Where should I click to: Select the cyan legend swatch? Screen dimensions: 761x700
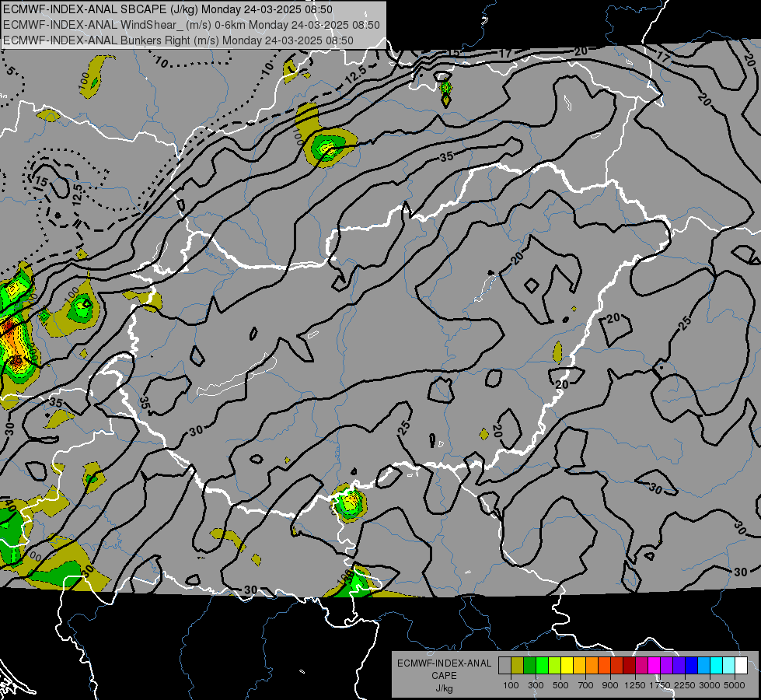coord(717,665)
